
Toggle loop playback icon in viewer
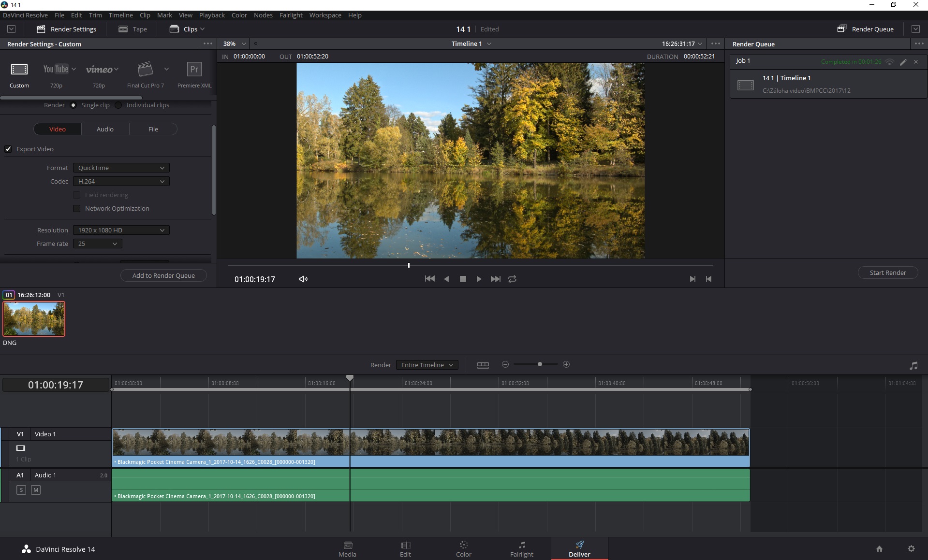click(512, 279)
